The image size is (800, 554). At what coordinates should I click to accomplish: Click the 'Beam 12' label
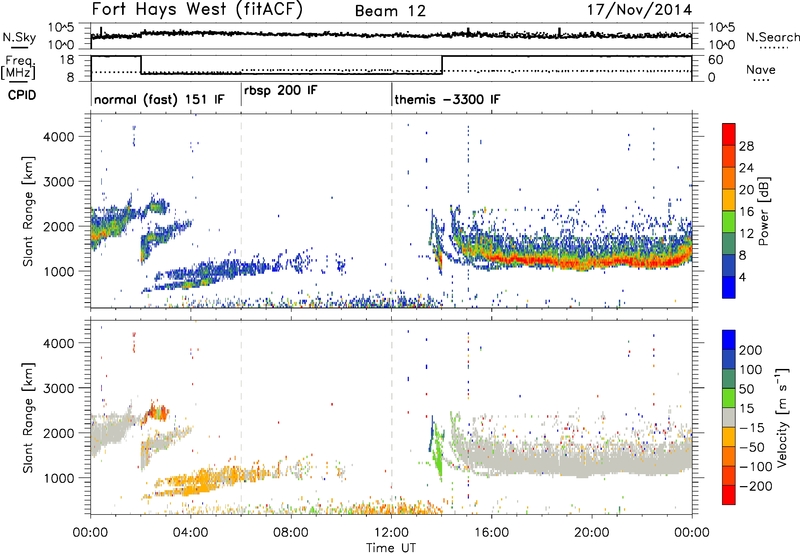click(390, 11)
